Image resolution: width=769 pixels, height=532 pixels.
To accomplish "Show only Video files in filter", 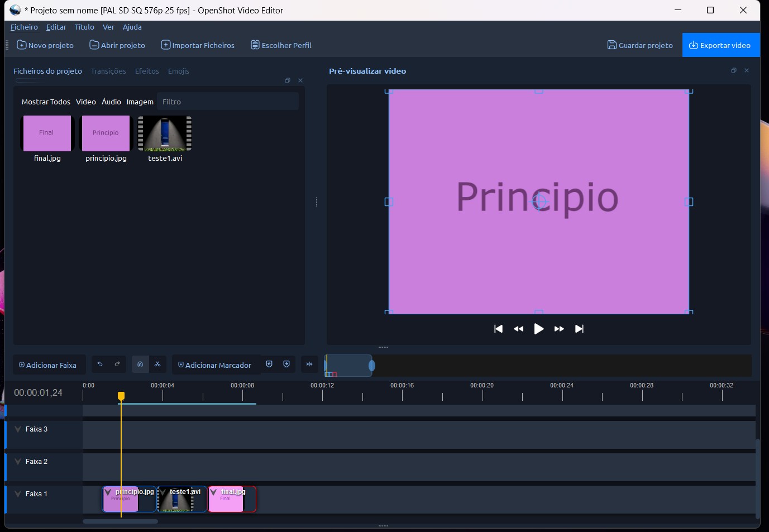I will pos(86,102).
